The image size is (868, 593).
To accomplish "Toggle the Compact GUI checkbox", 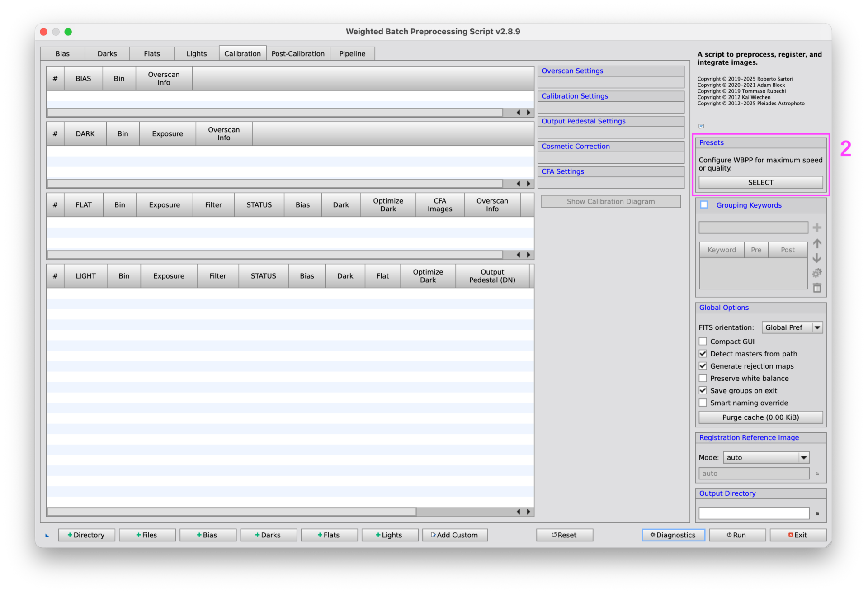I will point(703,342).
